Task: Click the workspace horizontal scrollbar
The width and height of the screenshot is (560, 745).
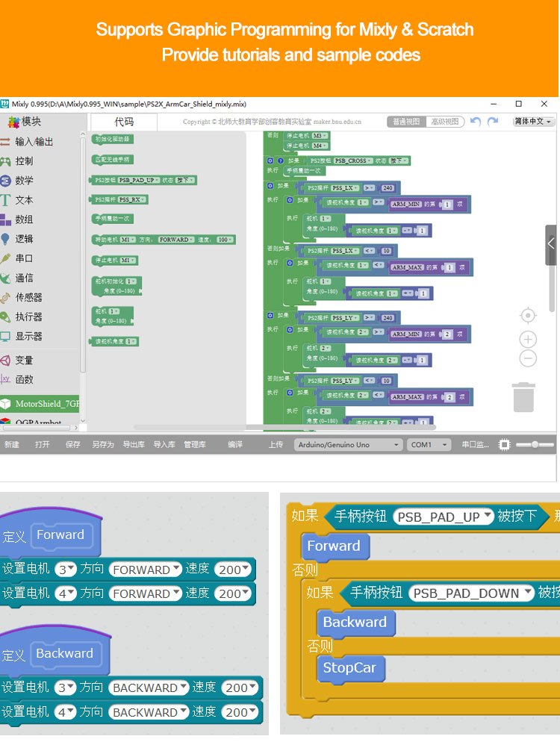Action: (x=285, y=427)
